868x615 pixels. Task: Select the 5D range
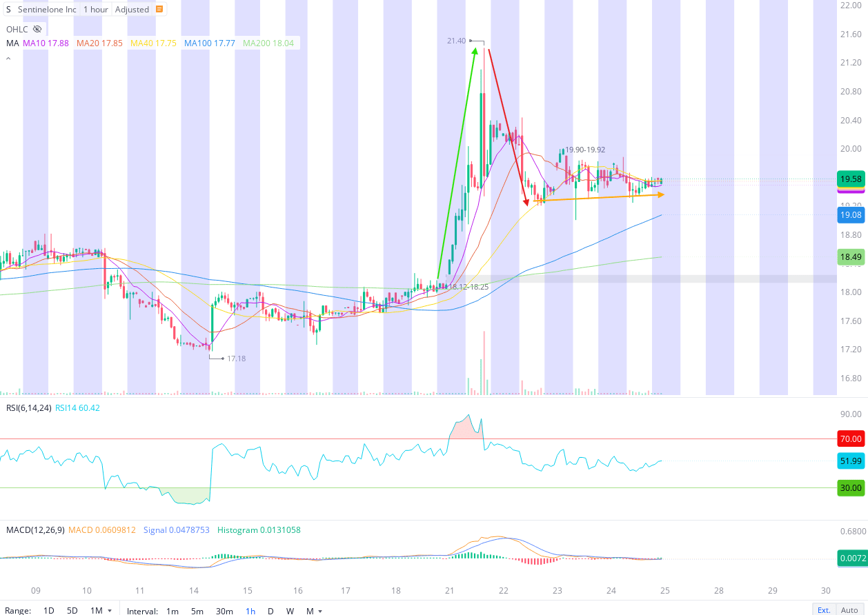pyautogui.click(x=71, y=611)
